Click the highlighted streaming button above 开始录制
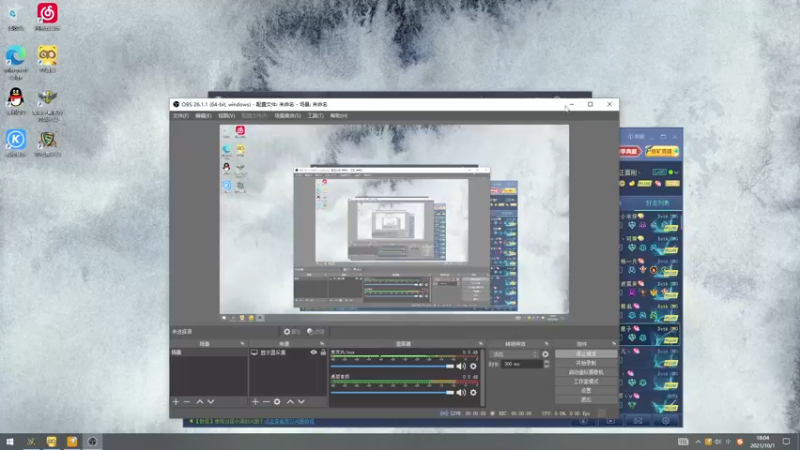 (x=586, y=354)
